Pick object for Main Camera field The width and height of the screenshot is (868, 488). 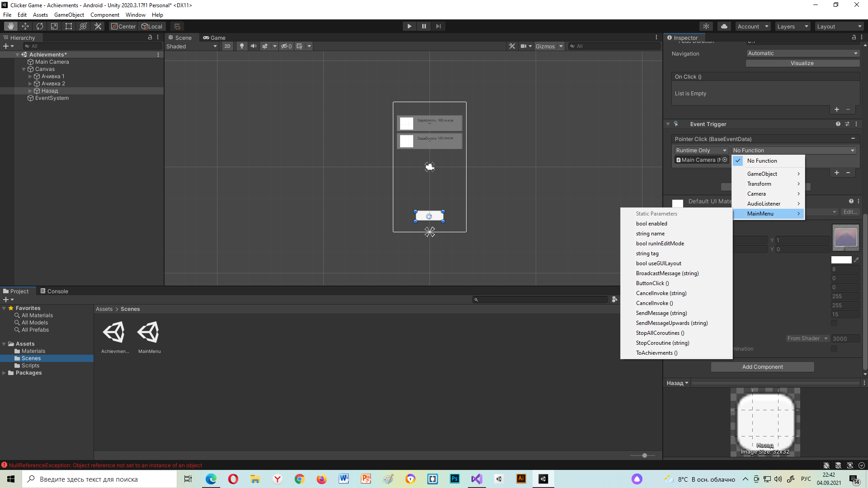click(x=725, y=160)
